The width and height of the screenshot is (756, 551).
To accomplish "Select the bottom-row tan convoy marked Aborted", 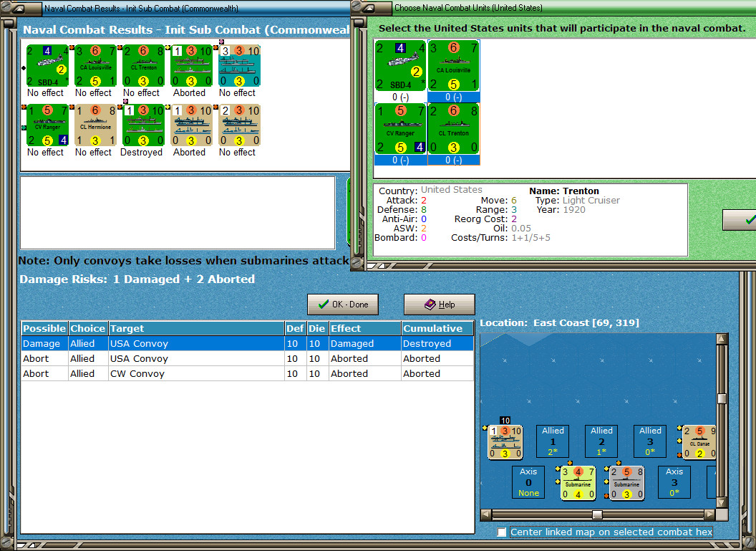I will (191, 125).
